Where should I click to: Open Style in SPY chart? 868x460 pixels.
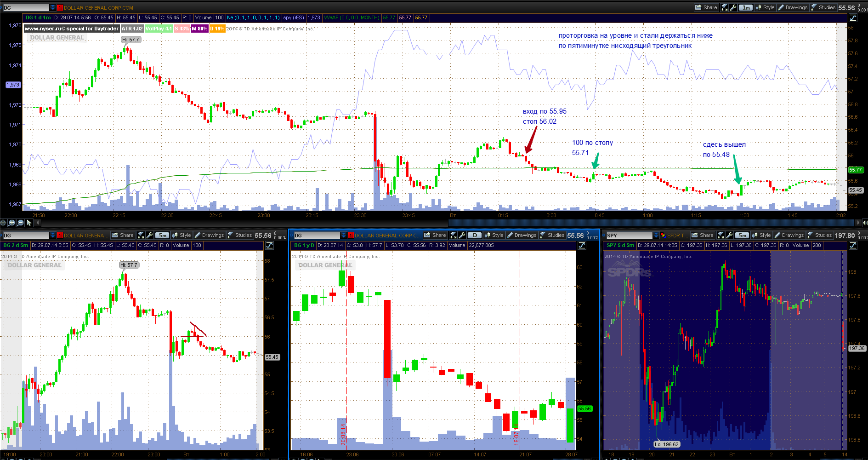click(761, 235)
